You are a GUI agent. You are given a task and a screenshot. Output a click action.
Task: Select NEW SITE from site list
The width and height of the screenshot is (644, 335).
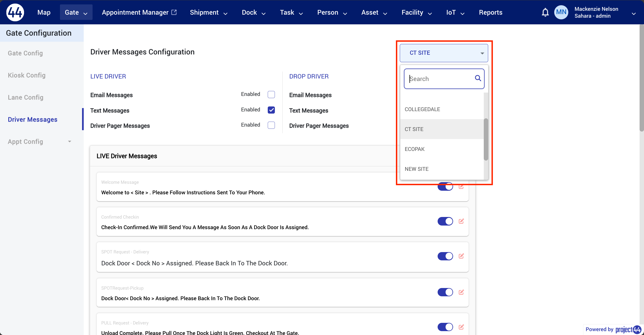click(x=442, y=169)
